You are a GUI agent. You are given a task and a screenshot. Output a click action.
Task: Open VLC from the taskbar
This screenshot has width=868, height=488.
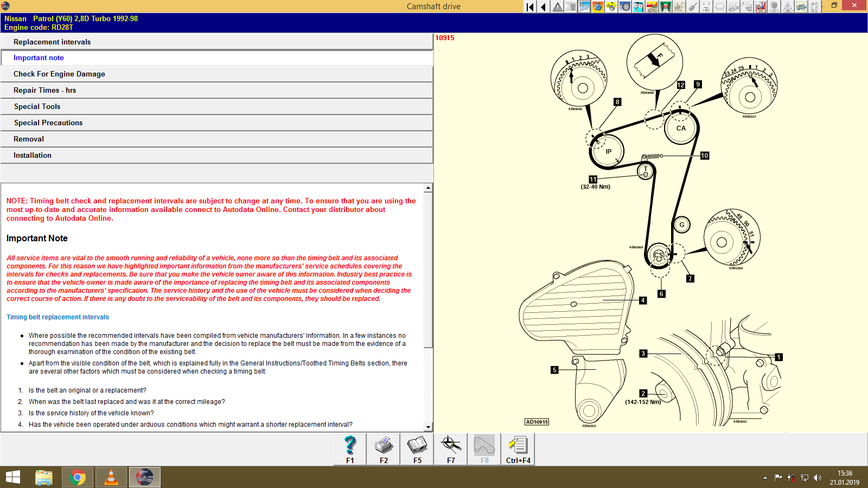point(111,477)
